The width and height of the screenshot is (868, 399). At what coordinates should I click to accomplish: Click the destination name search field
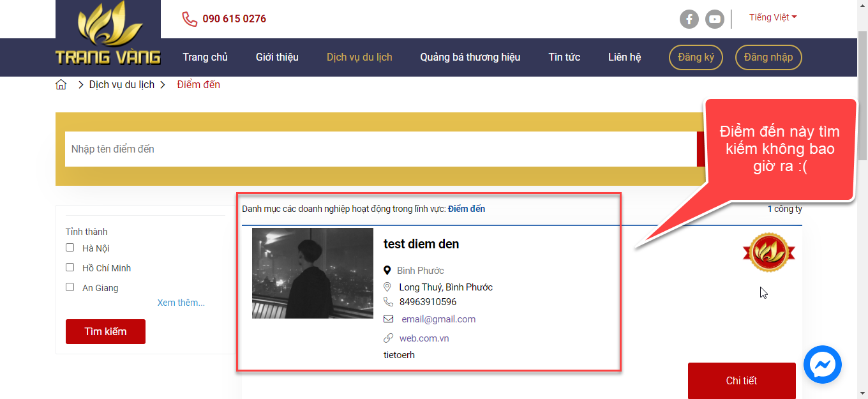click(380, 149)
